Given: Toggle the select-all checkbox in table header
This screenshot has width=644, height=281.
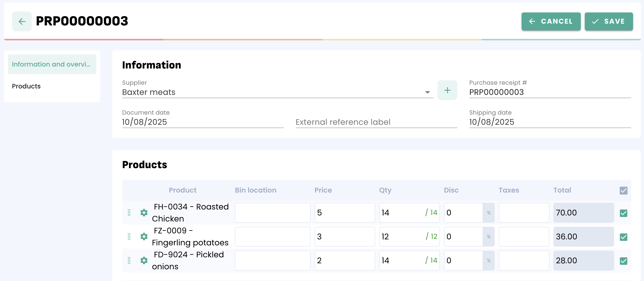Looking at the screenshot, I should coord(623,190).
